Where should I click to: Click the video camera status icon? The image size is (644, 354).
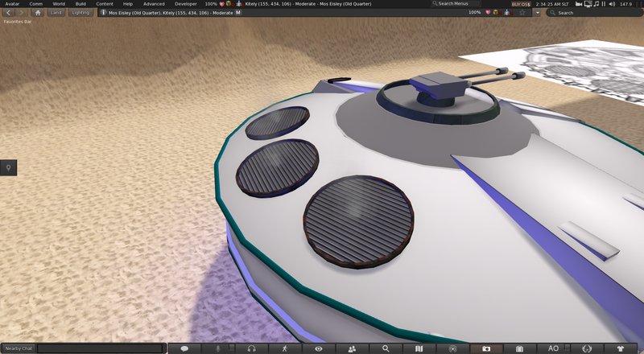(579, 4)
